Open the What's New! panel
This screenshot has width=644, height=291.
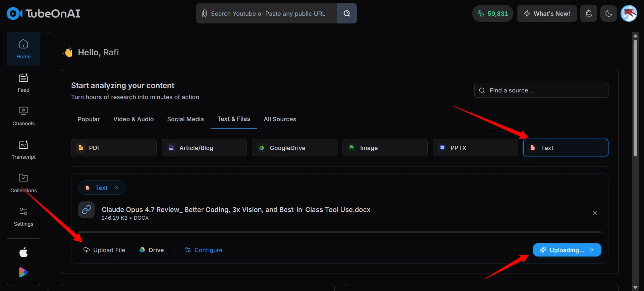[547, 13]
